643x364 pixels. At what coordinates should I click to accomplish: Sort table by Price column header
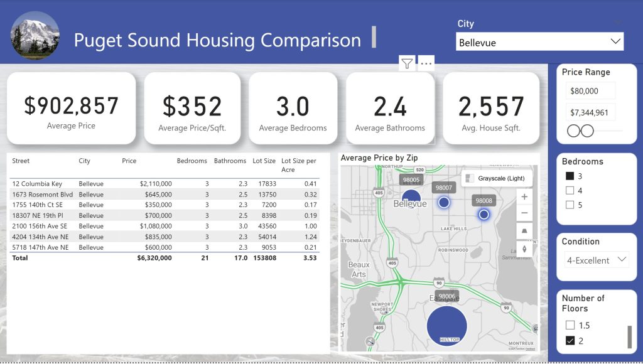pos(129,161)
